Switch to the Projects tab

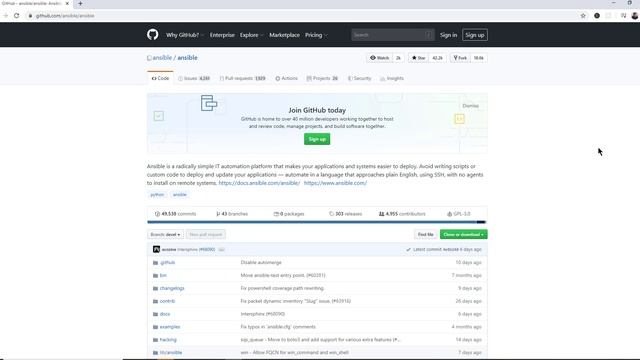(x=322, y=78)
